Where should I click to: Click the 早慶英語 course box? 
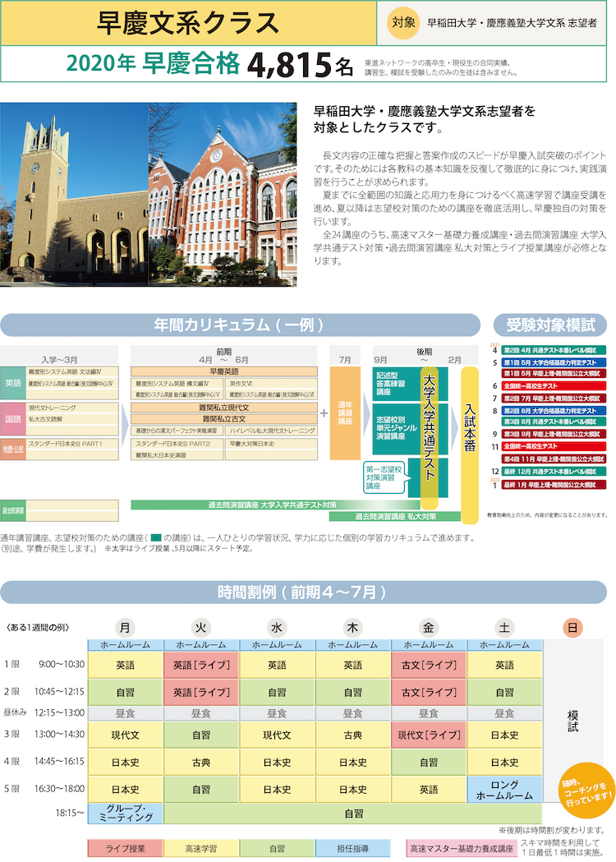pos(224,371)
